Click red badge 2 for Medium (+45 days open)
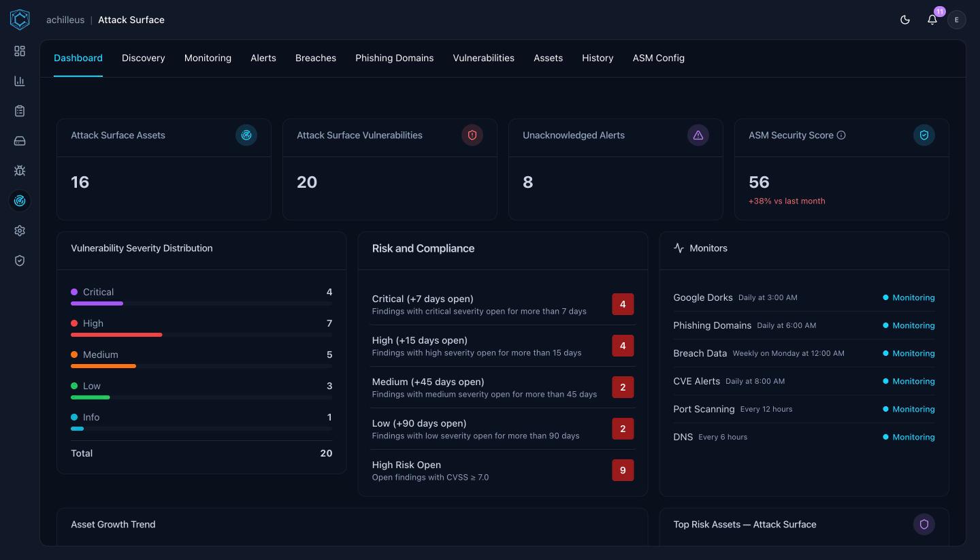The width and height of the screenshot is (980, 560). [x=623, y=387]
